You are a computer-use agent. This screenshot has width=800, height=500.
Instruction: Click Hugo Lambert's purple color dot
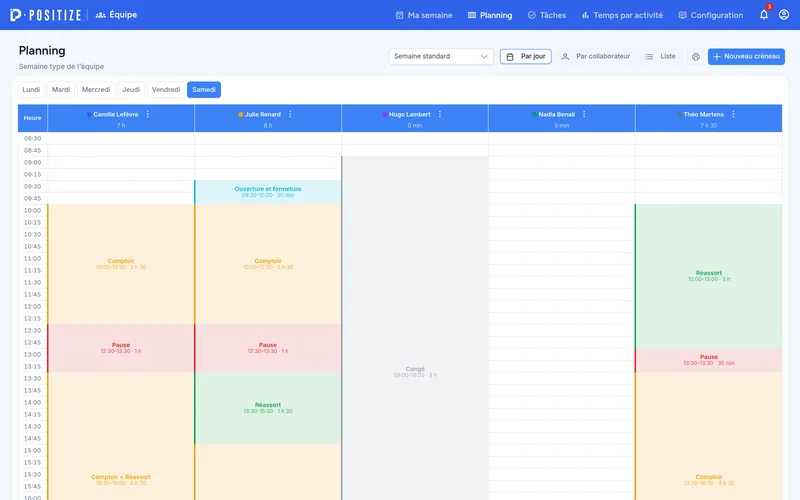click(385, 115)
